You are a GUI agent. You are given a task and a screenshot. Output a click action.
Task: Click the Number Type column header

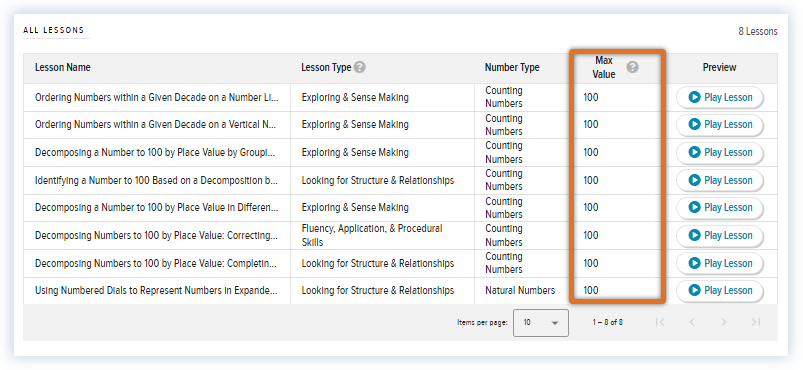[512, 67]
